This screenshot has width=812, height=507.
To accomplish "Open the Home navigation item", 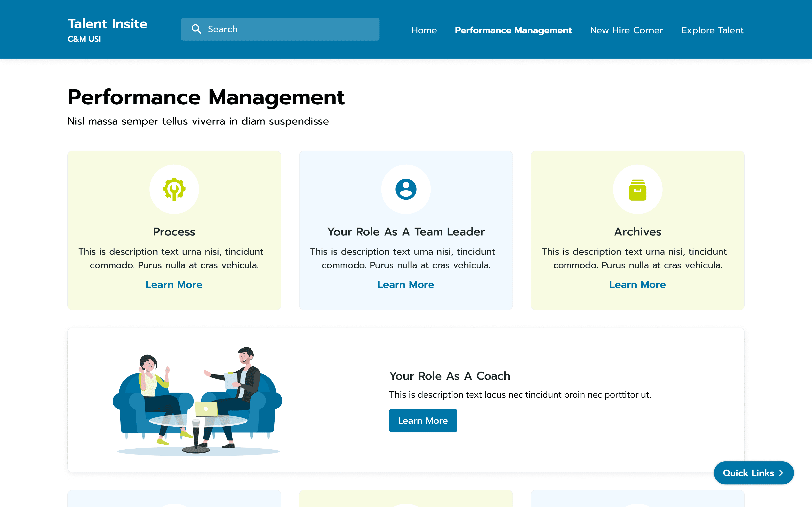I will pos(424,30).
